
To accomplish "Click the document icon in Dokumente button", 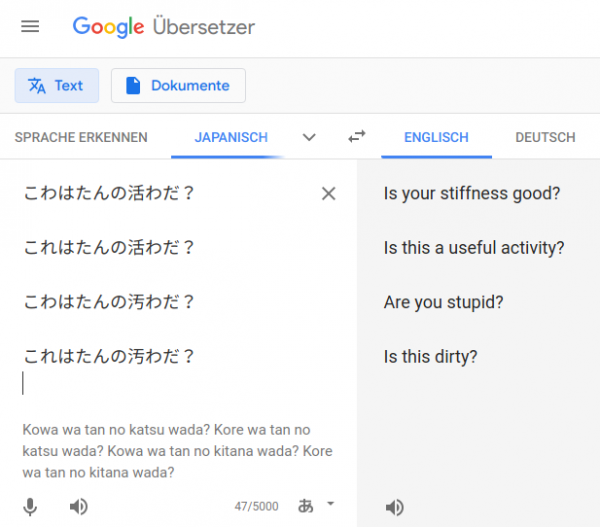I will tap(133, 85).
